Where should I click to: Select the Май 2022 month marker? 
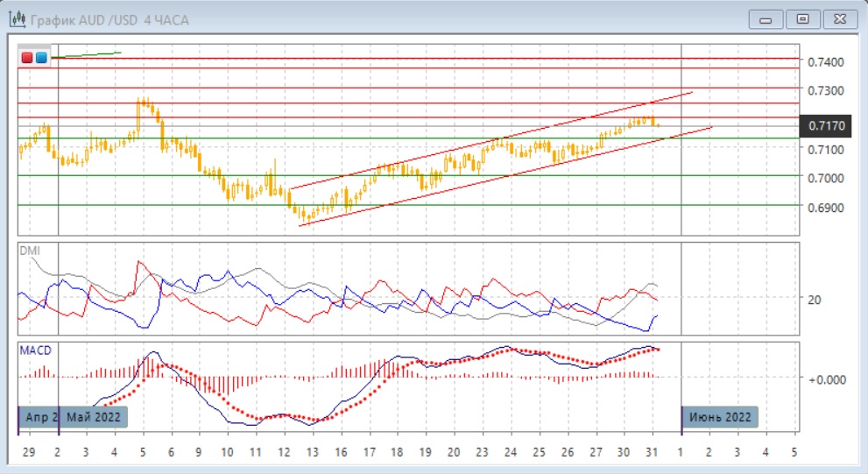click(x=94, y=417)
